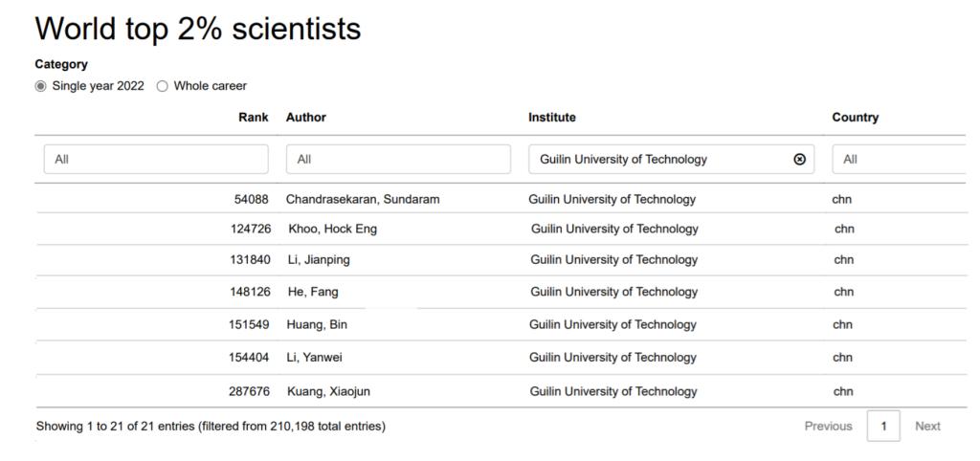Click page number 1 button
This screenshot has height=461, width=980.
(x=883, y=427)
